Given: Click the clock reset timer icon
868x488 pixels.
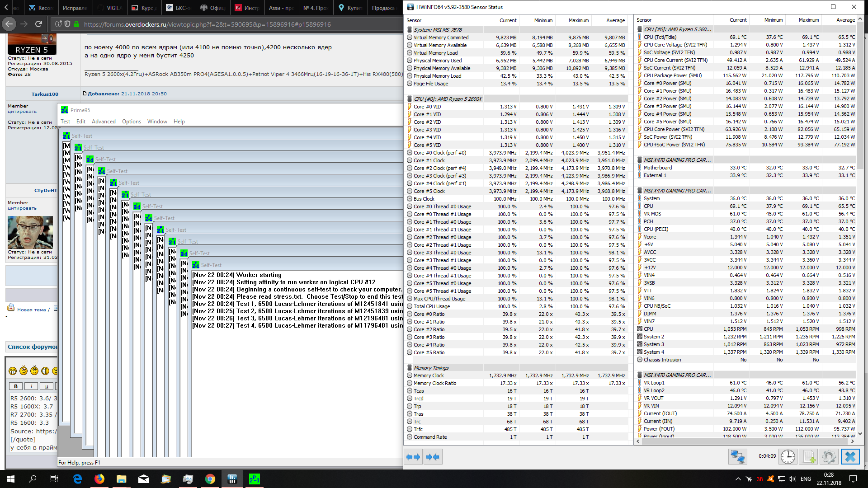Looking at the screenshot, I should (788, 457).
